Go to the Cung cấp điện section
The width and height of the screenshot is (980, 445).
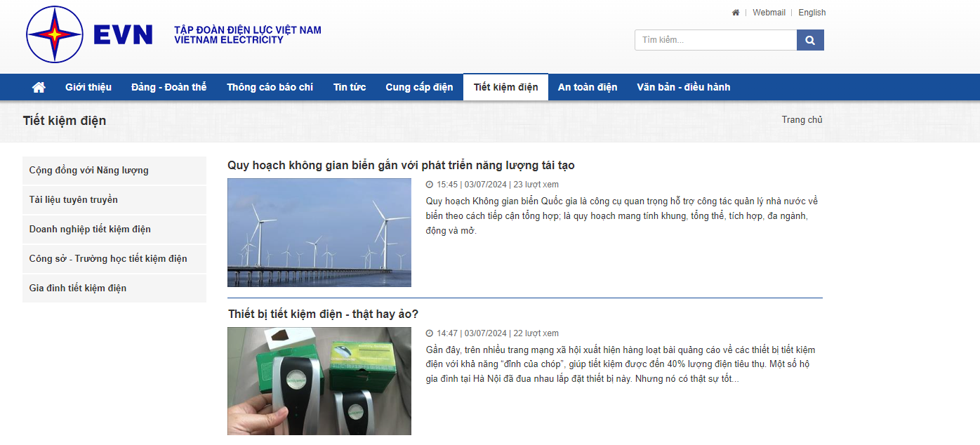pyautogui.click(x=419, y=87)
